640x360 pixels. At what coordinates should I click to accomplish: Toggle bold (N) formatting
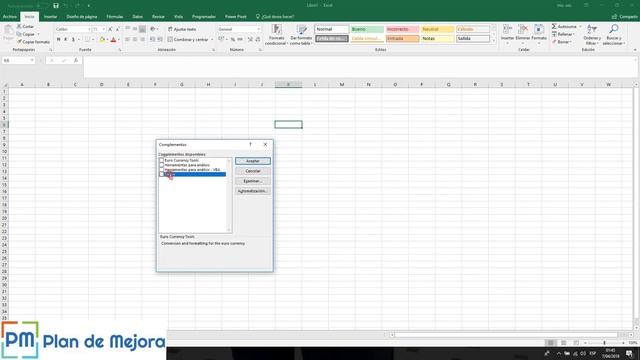[x=58, y=40]
